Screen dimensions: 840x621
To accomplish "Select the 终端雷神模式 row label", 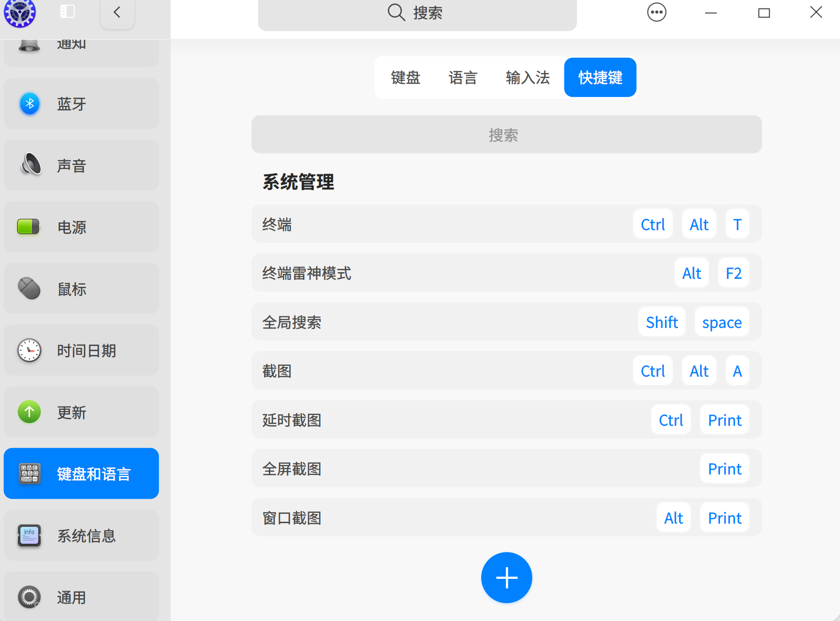I will click(307, 273).
